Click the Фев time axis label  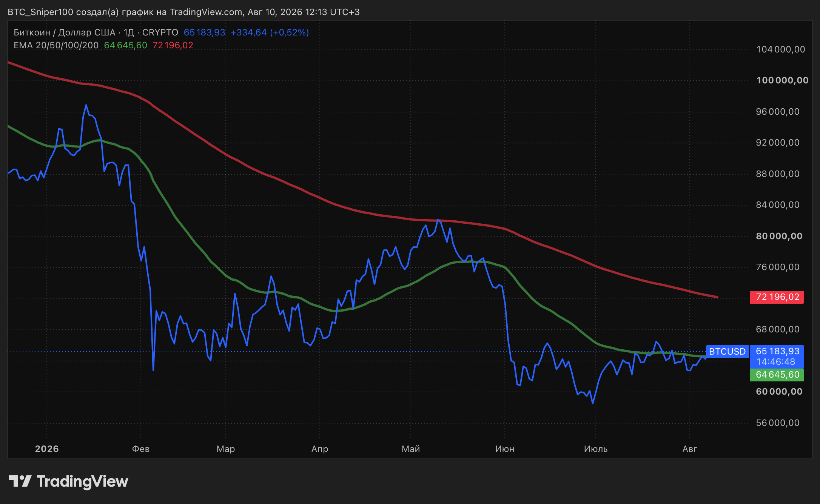141,449
